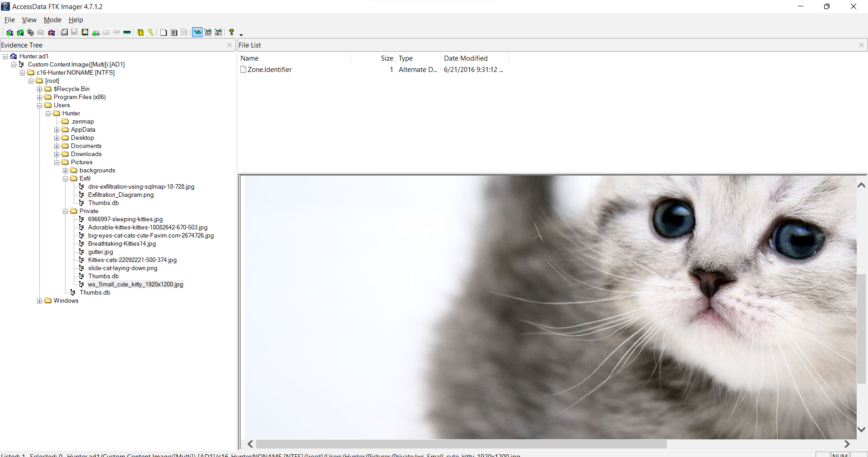The width and height of the screenshot is (868, 457).
Task: Close the File List pane
Action: coord(861,45)
